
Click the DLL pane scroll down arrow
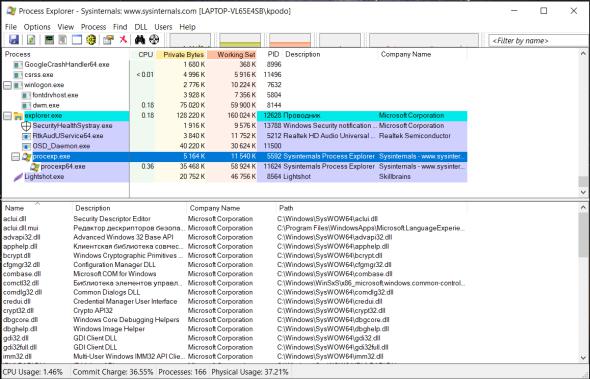tap(583, 358)
